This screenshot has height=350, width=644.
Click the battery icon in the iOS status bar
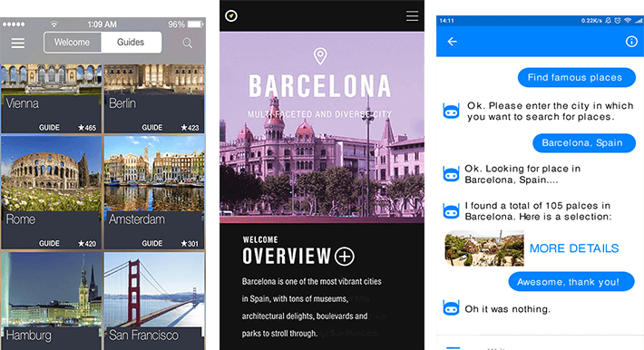(196, 24)
